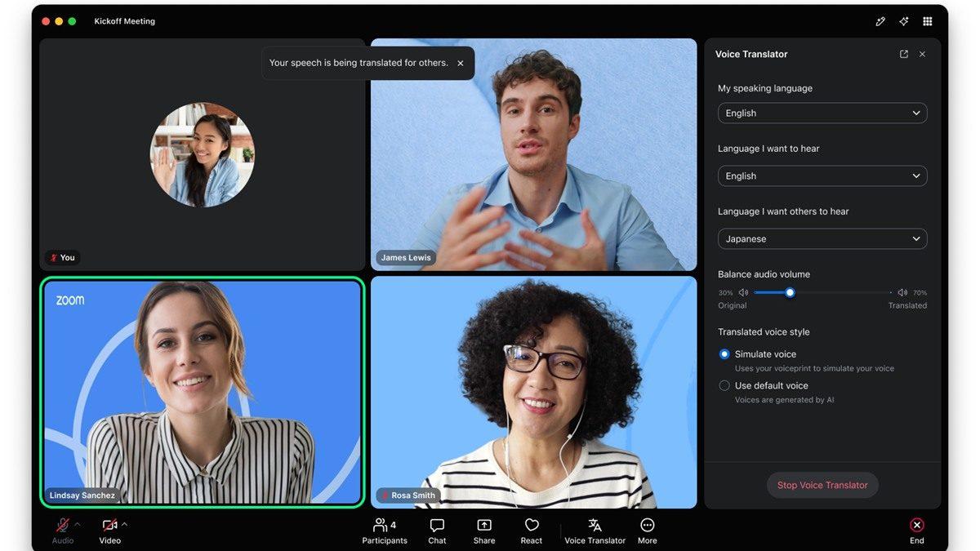This screenshot has width=980, height=551.
Task: Open My speaking language dropdown
Action: coord(822,113)
